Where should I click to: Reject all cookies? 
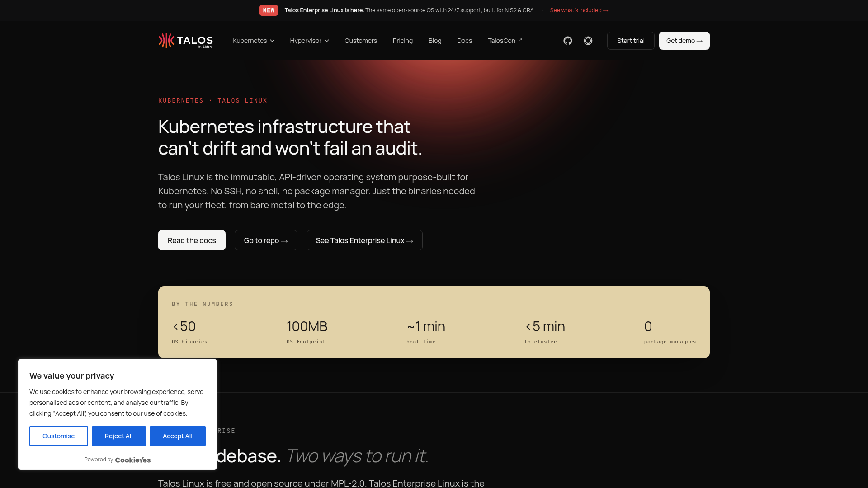coord(119,436)
